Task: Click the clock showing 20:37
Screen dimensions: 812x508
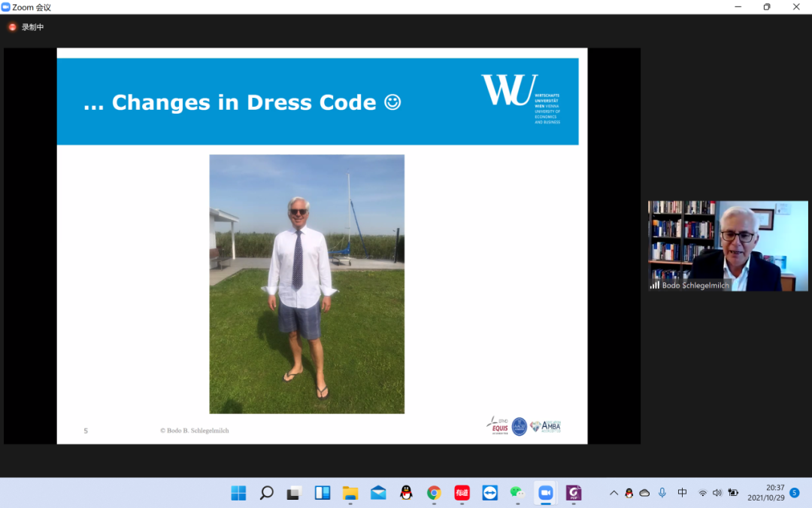Action: click(766, 493)
